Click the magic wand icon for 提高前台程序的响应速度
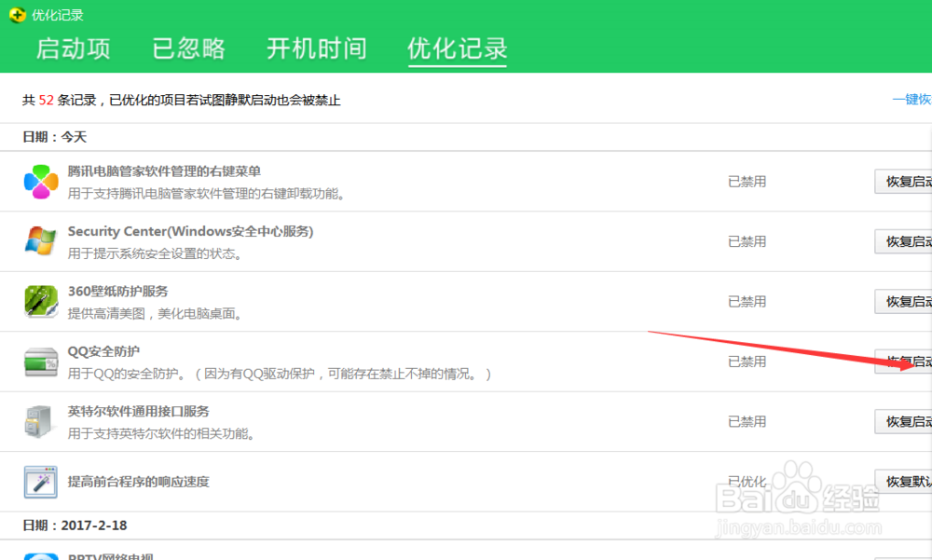The image size is (932, 560). (40, 481)
